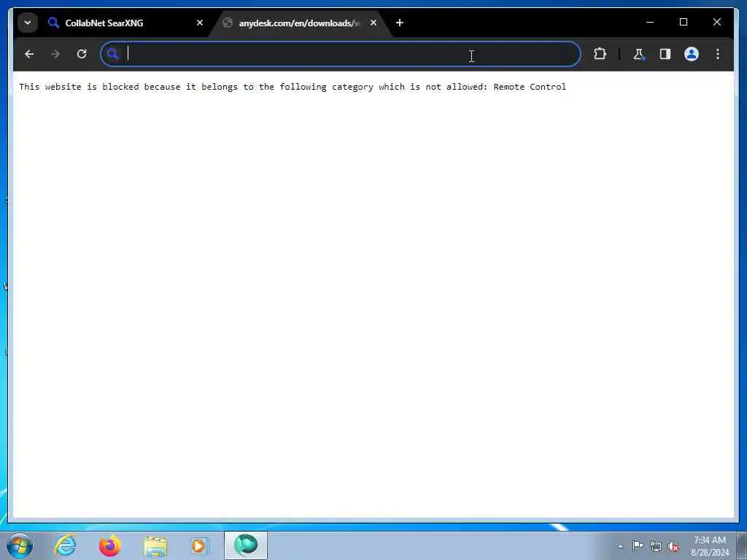Image resolution: width=747 pixels, height=560 pixels.
Task: Open Windows Explorer folder icon
Action: coord(155,545)
